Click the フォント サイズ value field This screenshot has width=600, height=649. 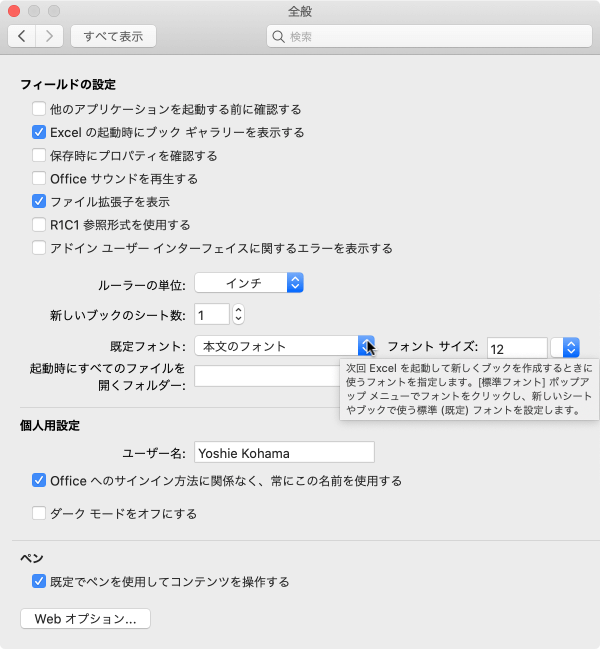coord(517,347)
